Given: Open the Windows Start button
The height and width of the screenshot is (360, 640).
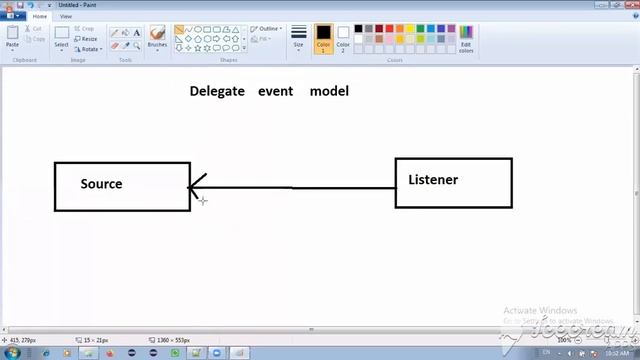Looking at the screenshot, I should [12, 353].
